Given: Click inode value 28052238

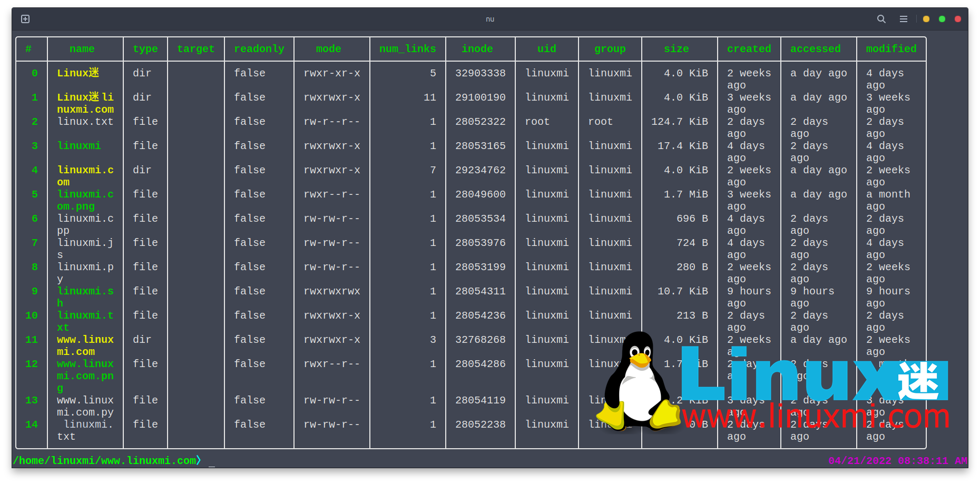Looking at the screenshot, I should coord(481,424).
